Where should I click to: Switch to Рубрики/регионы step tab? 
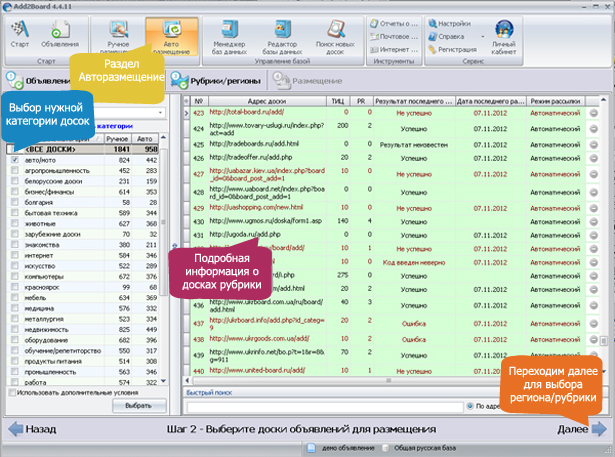[x=216, y=80]
